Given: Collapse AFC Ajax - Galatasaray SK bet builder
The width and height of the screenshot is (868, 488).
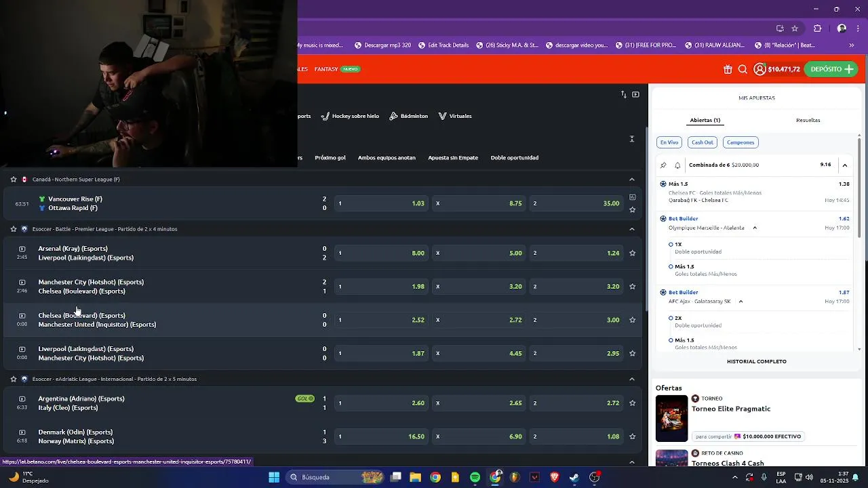Looking at the screenshot, I should point(741,302).
